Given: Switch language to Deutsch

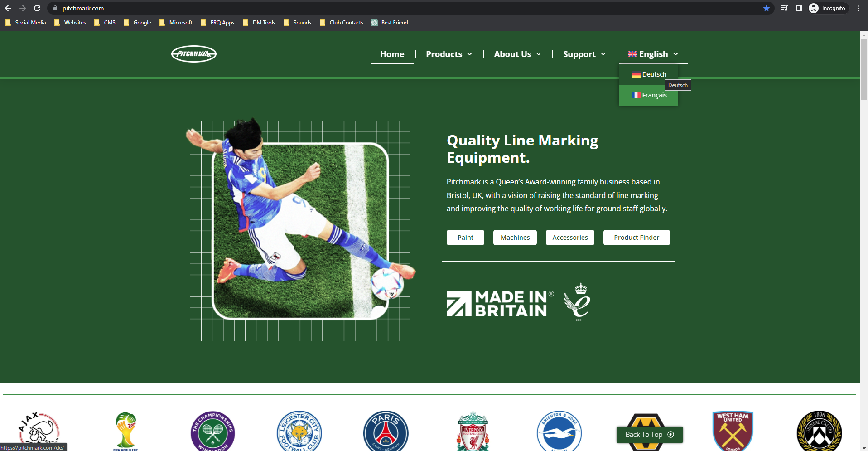Looking at the screenshot, I should point(648,74).
